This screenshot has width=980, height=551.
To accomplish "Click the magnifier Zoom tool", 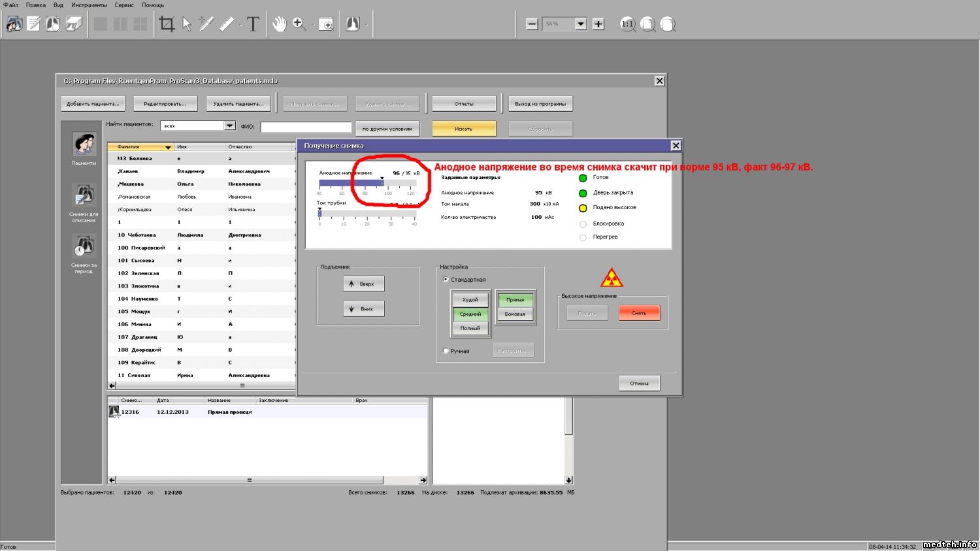I will 299,25.
